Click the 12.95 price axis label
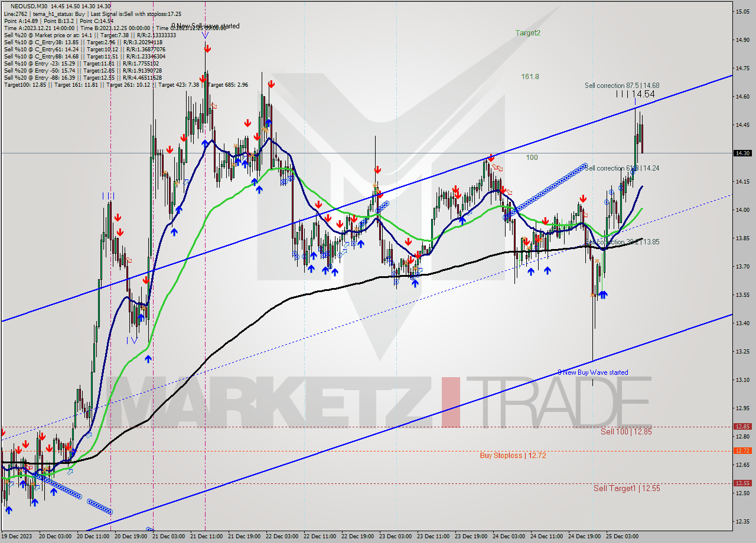 pyautogui.click(x=742, y=408)
